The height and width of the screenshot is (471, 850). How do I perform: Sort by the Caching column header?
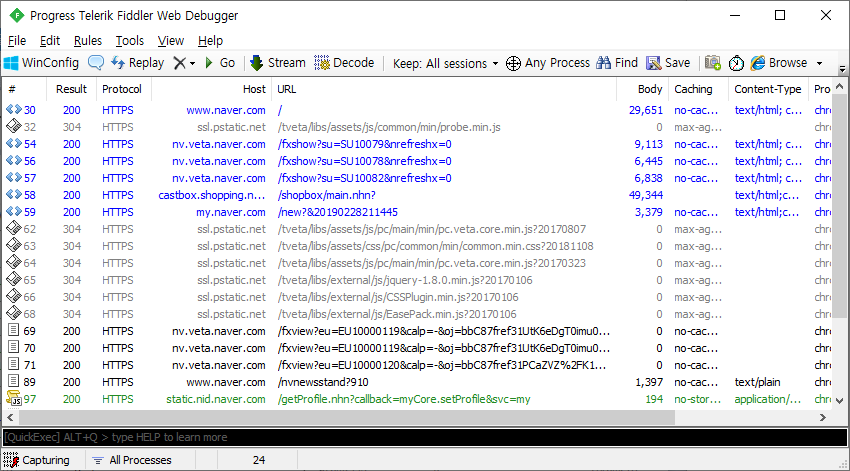click(698, 89)
